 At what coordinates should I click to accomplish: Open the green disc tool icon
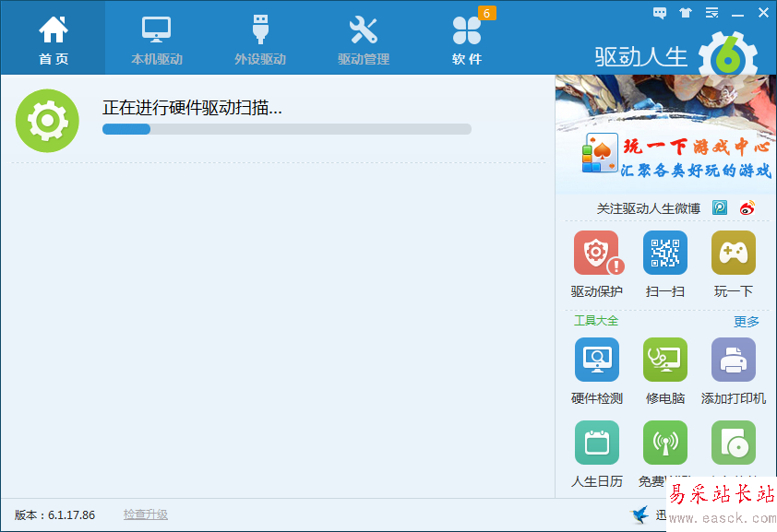click(x=734, y=443)
